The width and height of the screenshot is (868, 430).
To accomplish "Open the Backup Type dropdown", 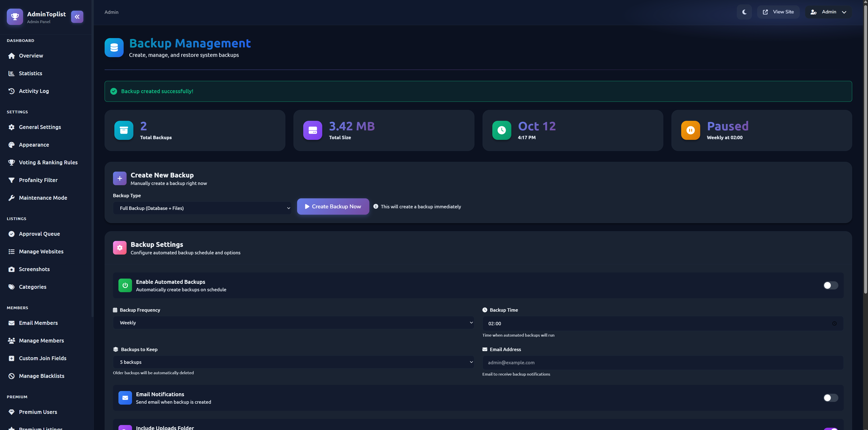I will 202,208.
